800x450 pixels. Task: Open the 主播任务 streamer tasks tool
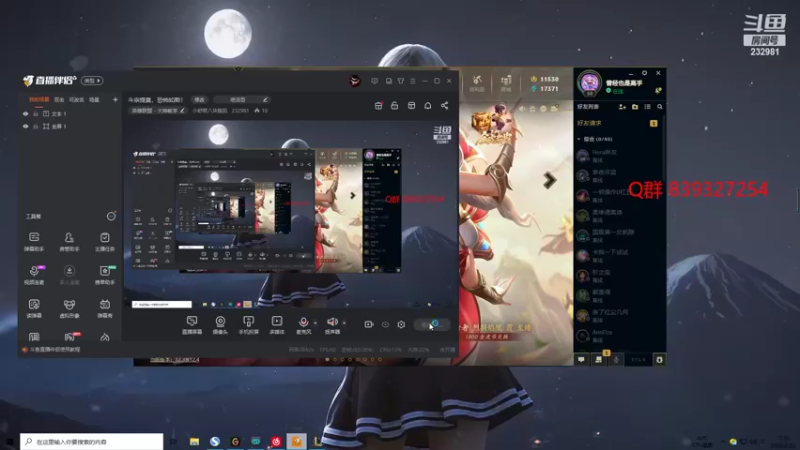click(105, 241)
